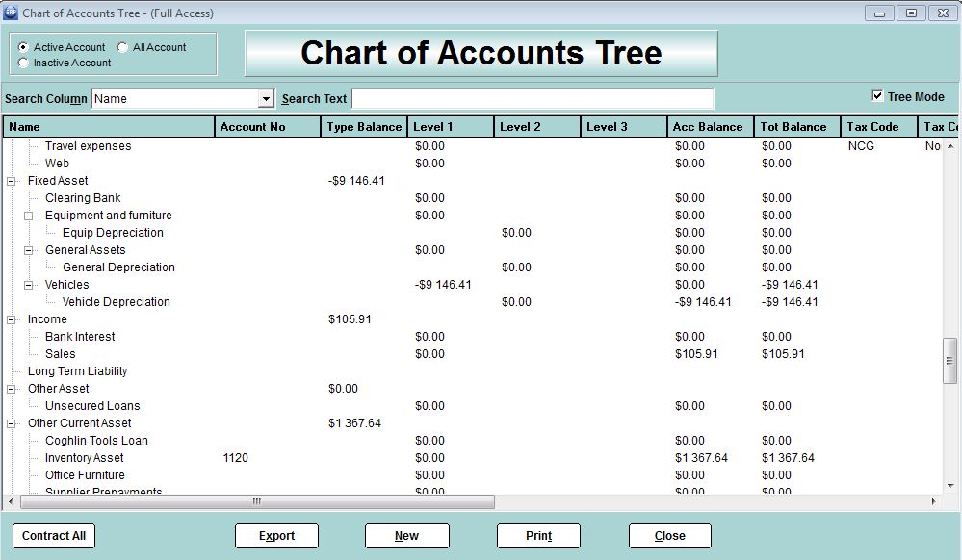This screenshot has height=560, width=962.
Task: Click the Search Text input field
Action: pyautogui.click(x=533, y=99)
